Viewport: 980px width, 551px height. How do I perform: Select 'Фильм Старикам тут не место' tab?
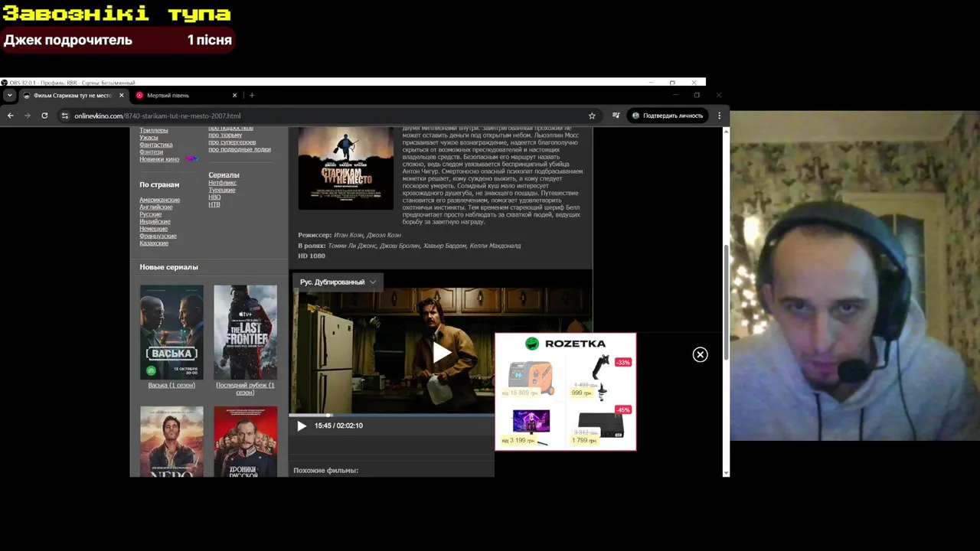click(x=73, y=95)
